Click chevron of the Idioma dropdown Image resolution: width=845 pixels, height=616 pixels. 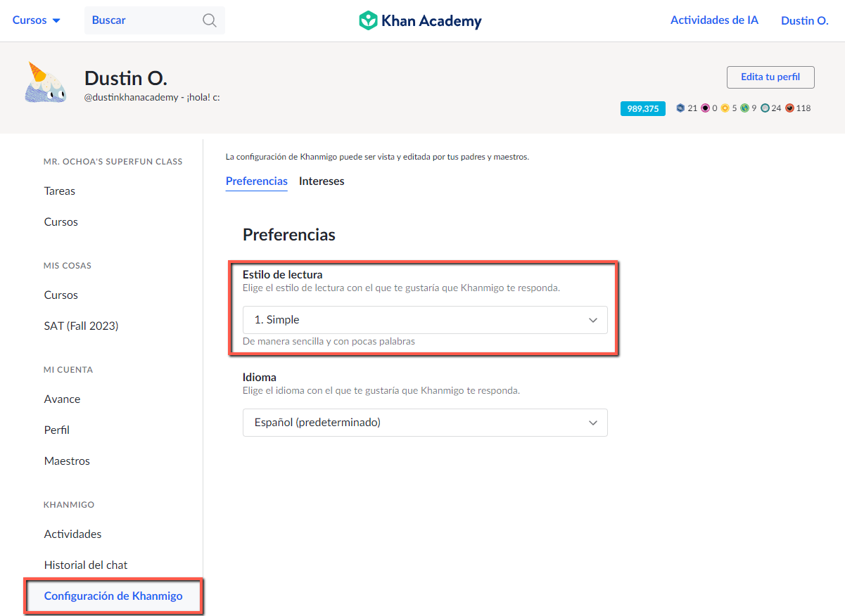coord(593,423)
